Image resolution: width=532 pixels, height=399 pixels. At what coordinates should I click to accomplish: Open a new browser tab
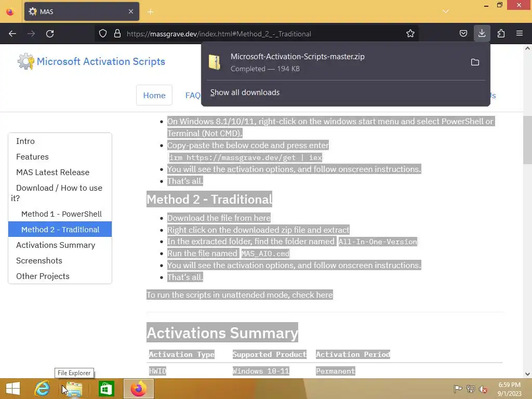(x=150, y=12)
